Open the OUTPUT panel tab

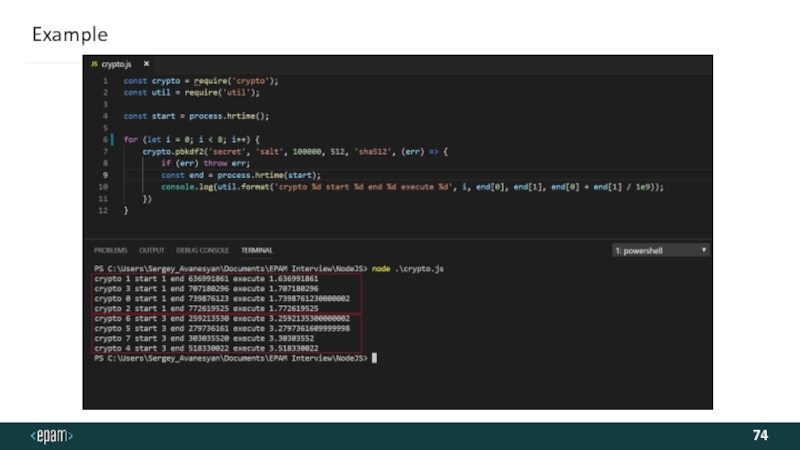[x=152, y=250]
